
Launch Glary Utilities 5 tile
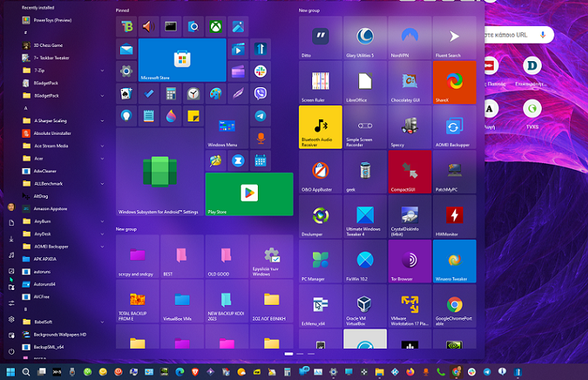(365, 38)
